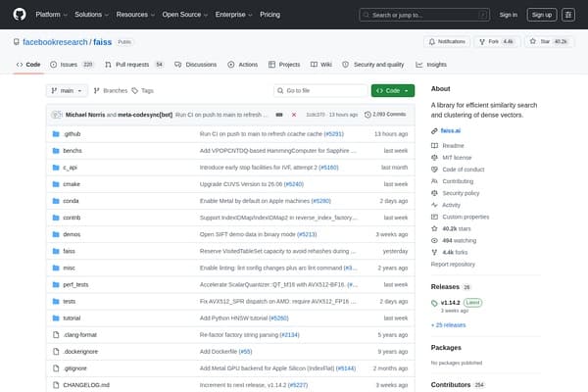Open the Pricing page
Viewport: 588px width, 392px height.
[x=269, y=15]
